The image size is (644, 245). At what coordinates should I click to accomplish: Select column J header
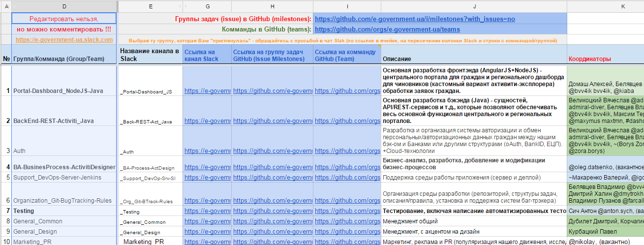(x=474, y=6)
